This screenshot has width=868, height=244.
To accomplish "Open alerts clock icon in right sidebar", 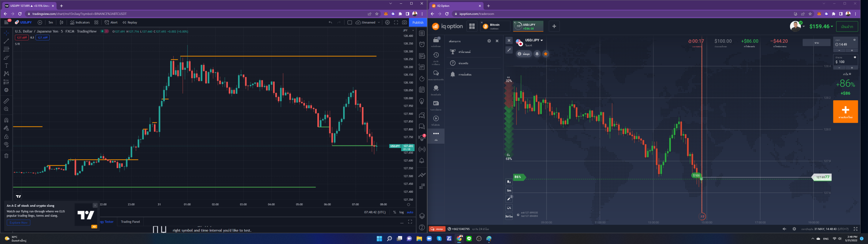I will [422, 44].
